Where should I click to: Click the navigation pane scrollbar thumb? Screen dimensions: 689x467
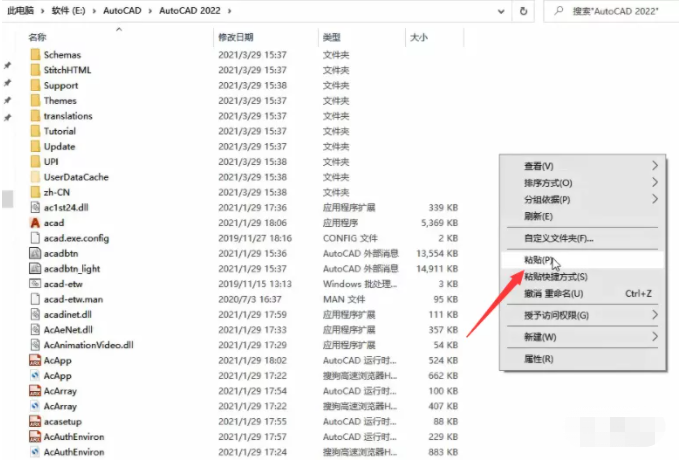coord(7,199)
